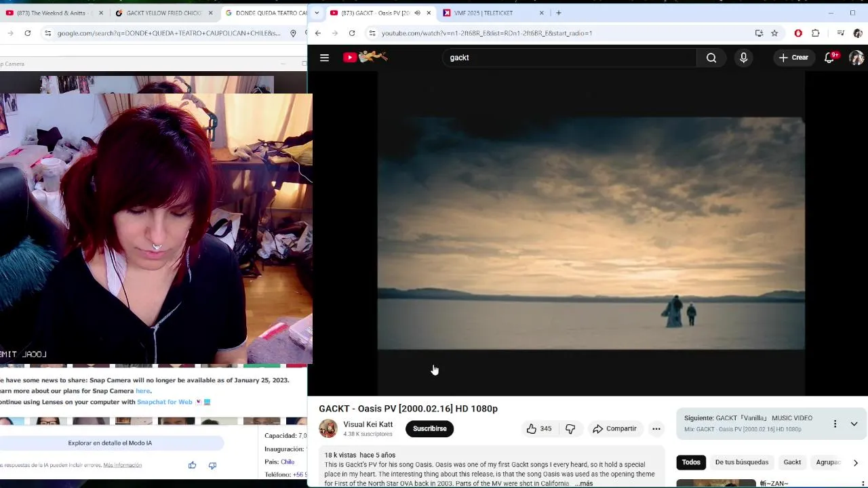Viewport: 868px width, 488px height.
Task: Open media control icon in Chrome toolbar
Action: coord(840,33)
